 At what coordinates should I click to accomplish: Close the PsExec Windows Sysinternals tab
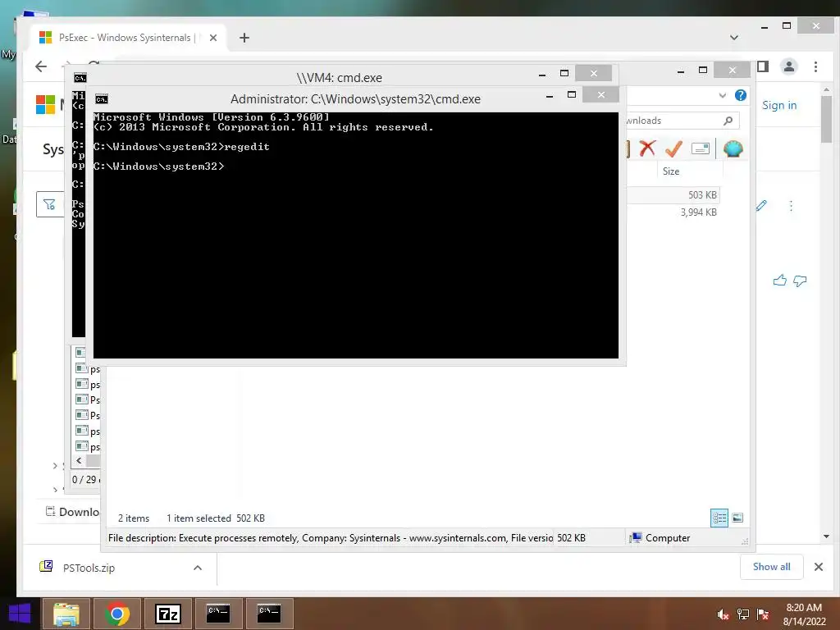[213, 38]
